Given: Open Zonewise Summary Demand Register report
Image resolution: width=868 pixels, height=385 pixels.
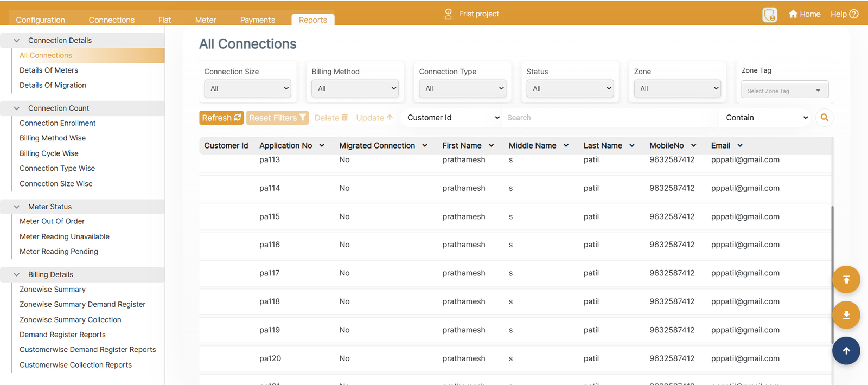Looking at the screenshot, I should 82,304.
